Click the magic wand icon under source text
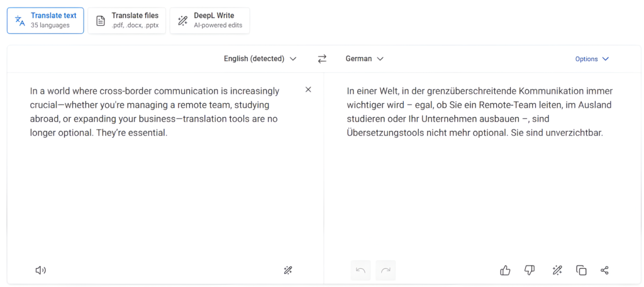This screenshot has height=287, width=644. 288,270
